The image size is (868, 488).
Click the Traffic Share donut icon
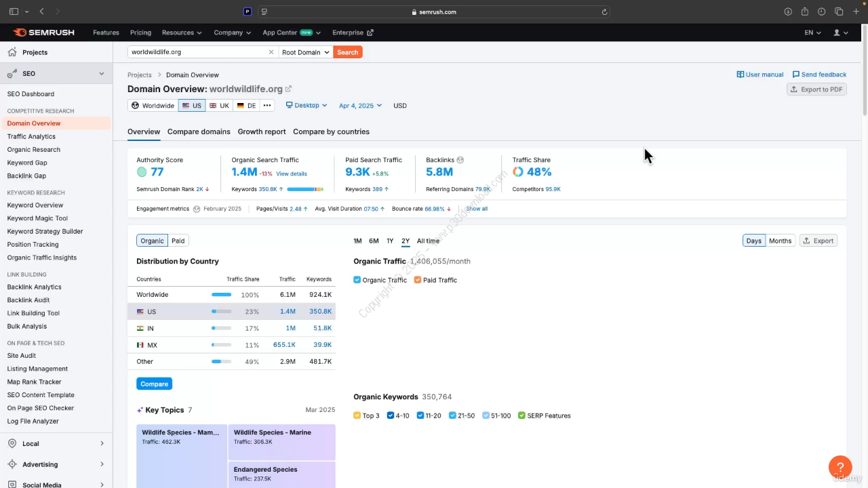click(518, 172)
